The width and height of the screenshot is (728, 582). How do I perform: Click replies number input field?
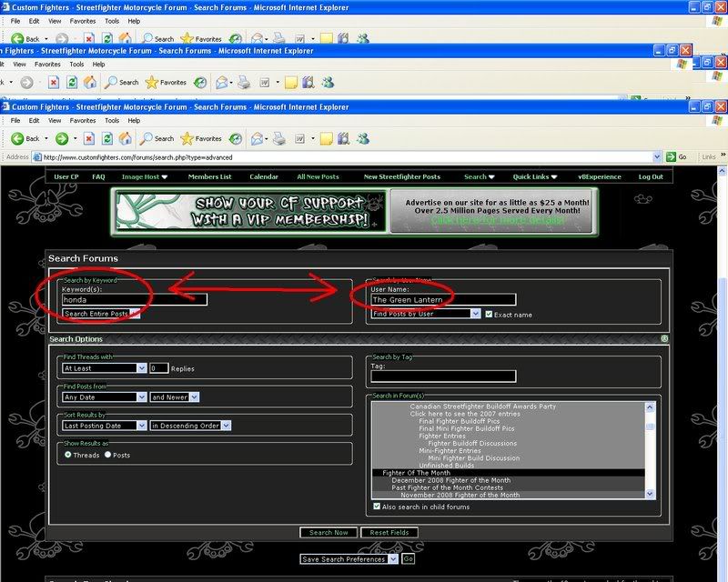[158, 368]
